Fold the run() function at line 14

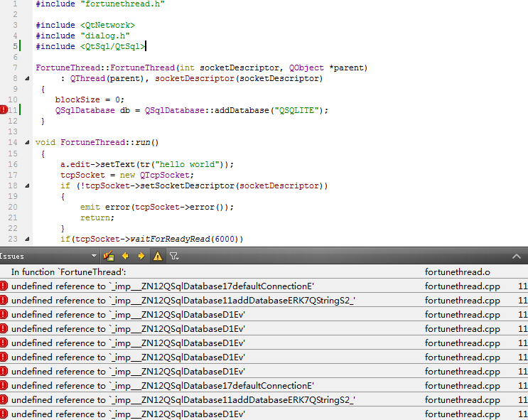tap(27, 142)
